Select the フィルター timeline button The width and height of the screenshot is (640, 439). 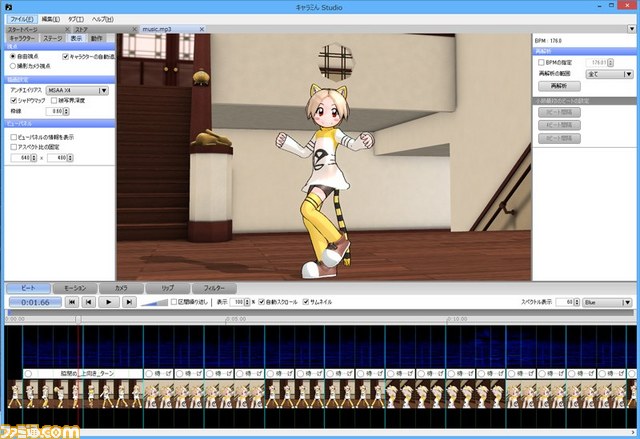[x=214, y=288]
